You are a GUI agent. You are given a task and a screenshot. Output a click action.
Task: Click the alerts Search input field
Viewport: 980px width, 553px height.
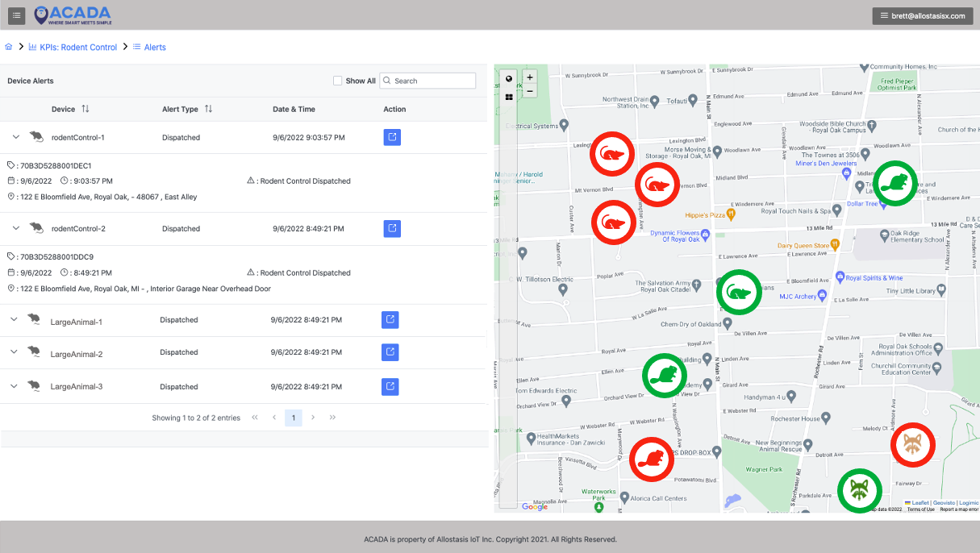pos(432,81)
